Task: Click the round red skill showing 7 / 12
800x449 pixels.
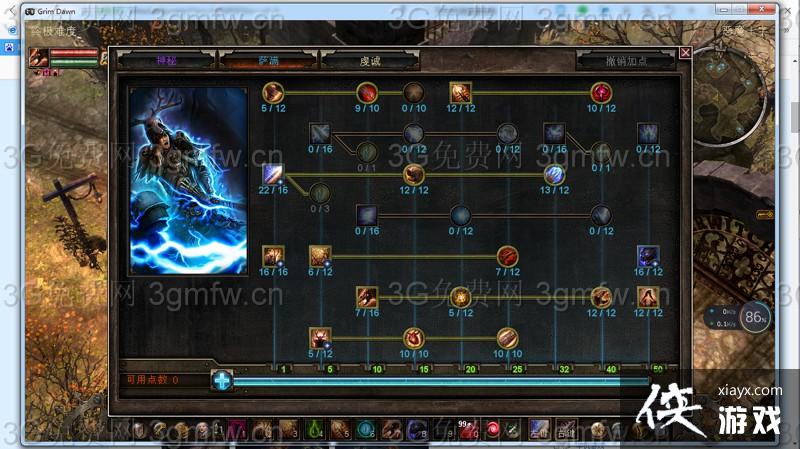Action: [508, 256]
